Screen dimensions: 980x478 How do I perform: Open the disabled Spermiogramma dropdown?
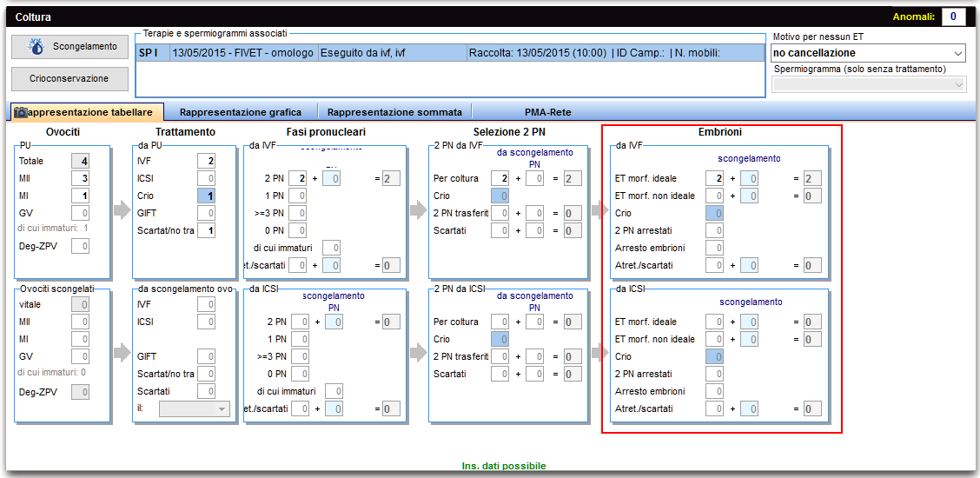click(x=959, y=85)
